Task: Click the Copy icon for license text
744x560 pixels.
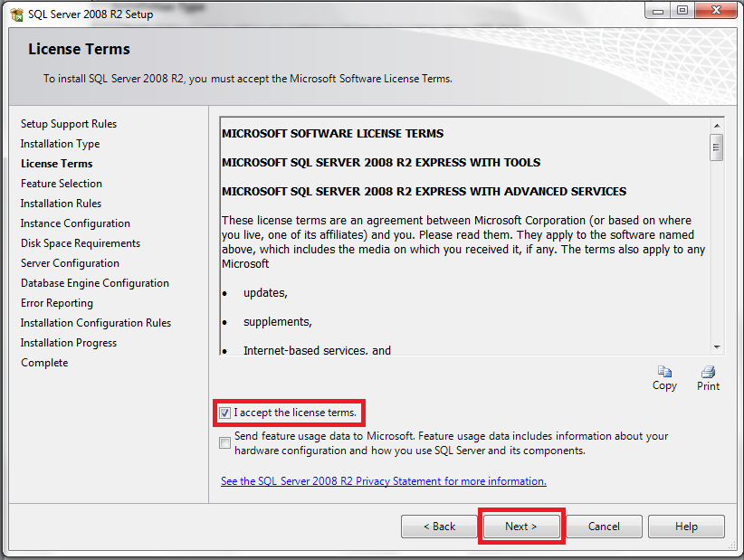Action: [x=664, y=371]
